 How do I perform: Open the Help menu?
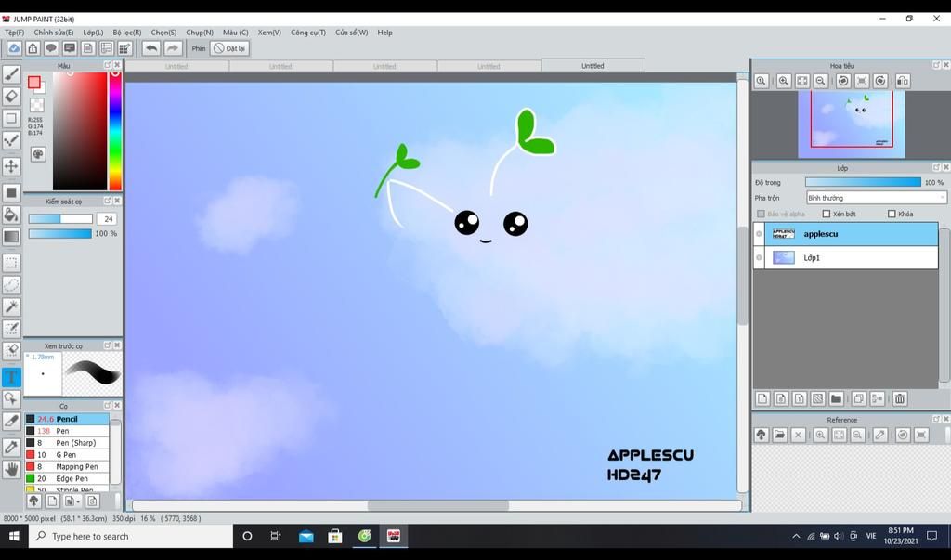coord(385,33)
